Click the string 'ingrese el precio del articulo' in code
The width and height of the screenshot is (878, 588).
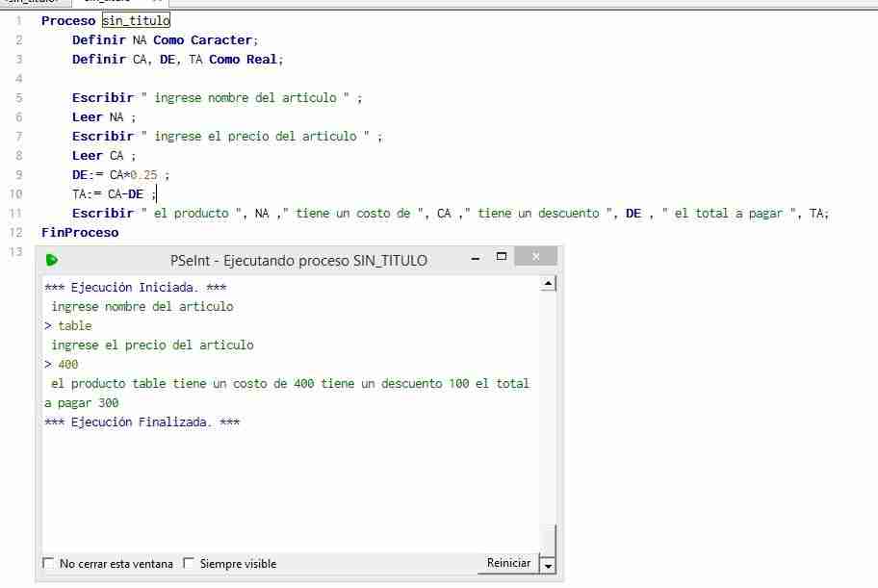(x=255, y=137)
